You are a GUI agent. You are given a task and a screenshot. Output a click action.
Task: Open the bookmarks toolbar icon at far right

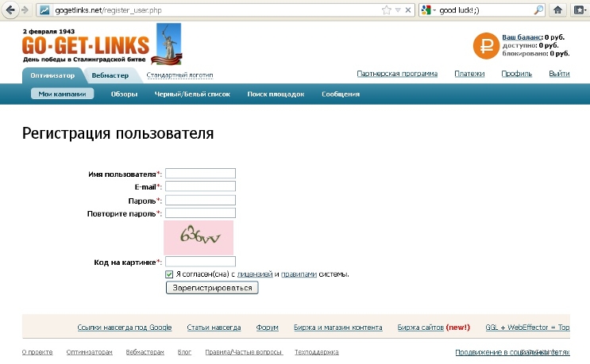[580, 10]
